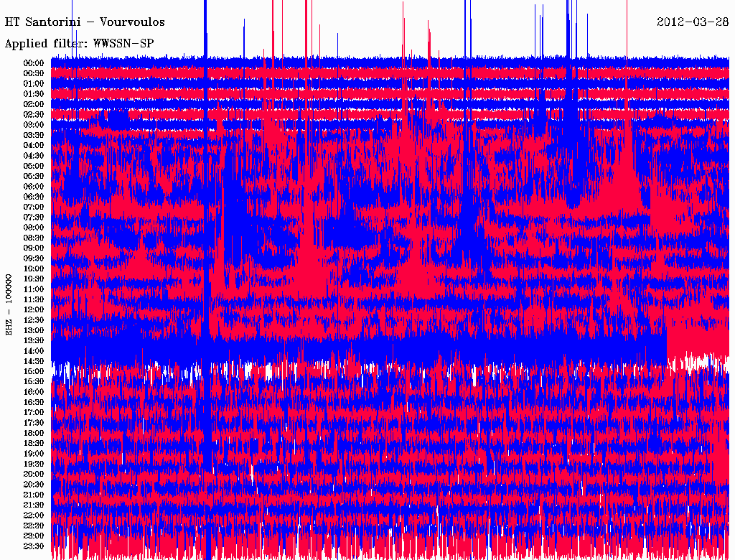
Task: Click the EHZ - 100000 axis label
Action: (9, 305)
